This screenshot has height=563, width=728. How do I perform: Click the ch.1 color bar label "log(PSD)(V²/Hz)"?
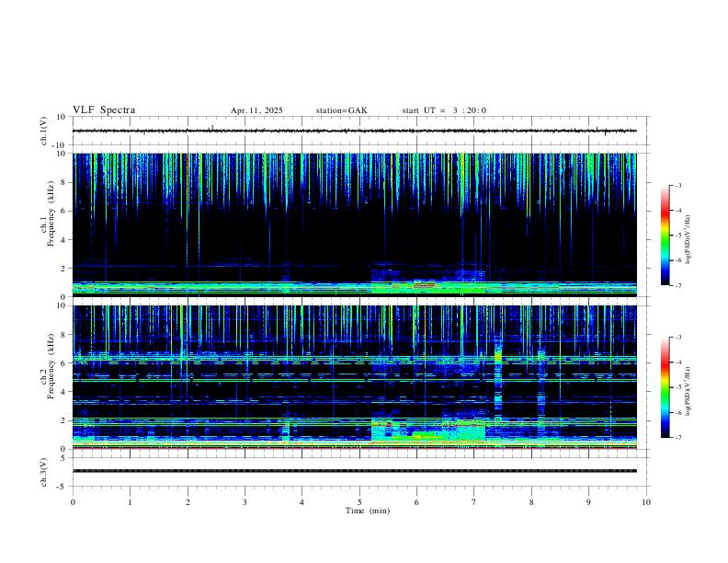[x=688, y=239]
